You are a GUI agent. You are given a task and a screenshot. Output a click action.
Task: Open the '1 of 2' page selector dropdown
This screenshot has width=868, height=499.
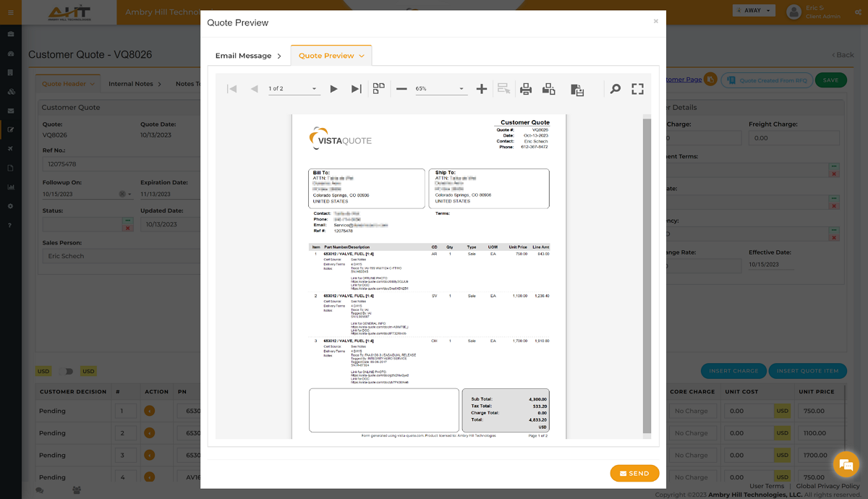pos(292,89)
